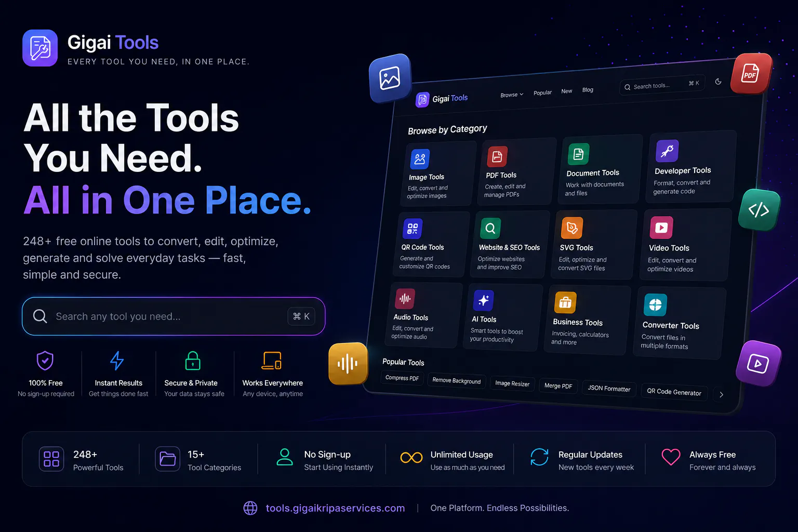Expand the Browse dropdown menu
This screenshot has width=798, height=532.
(x=512, y=95)
